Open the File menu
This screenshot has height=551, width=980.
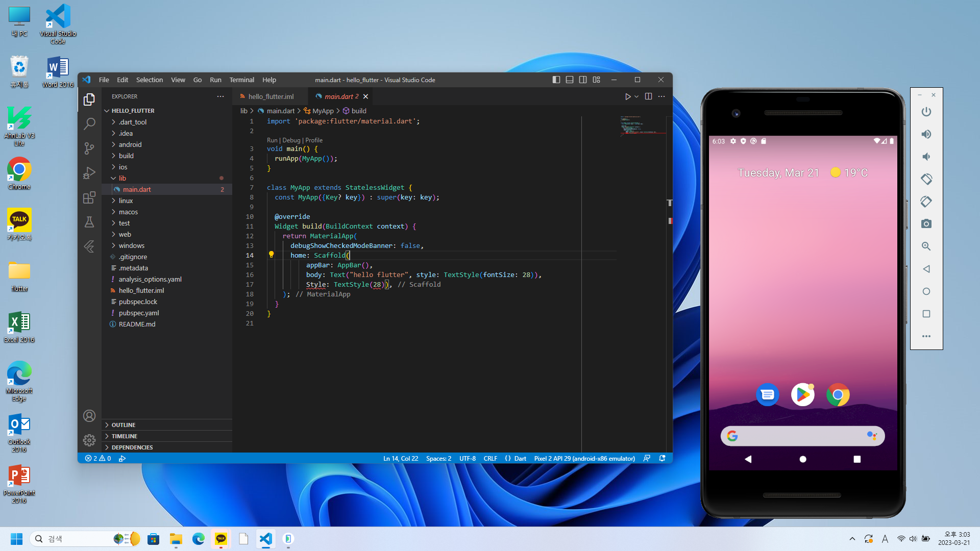(104, 80)
